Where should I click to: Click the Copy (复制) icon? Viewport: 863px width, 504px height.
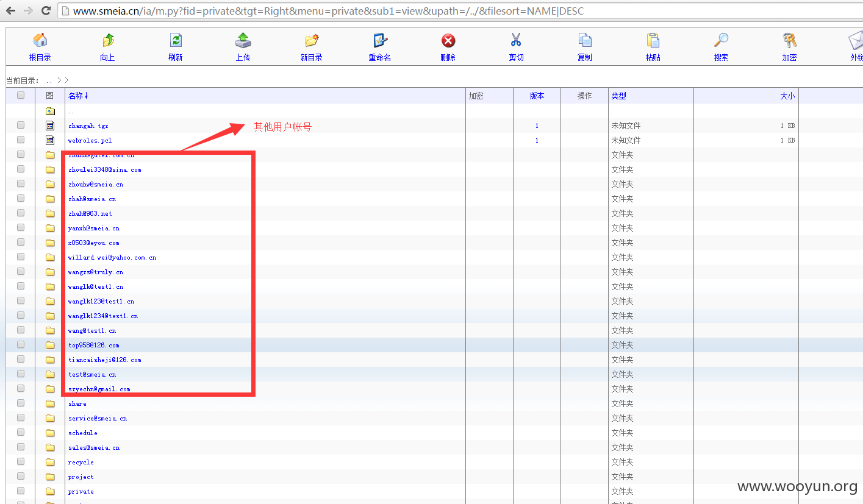(585, 40)
